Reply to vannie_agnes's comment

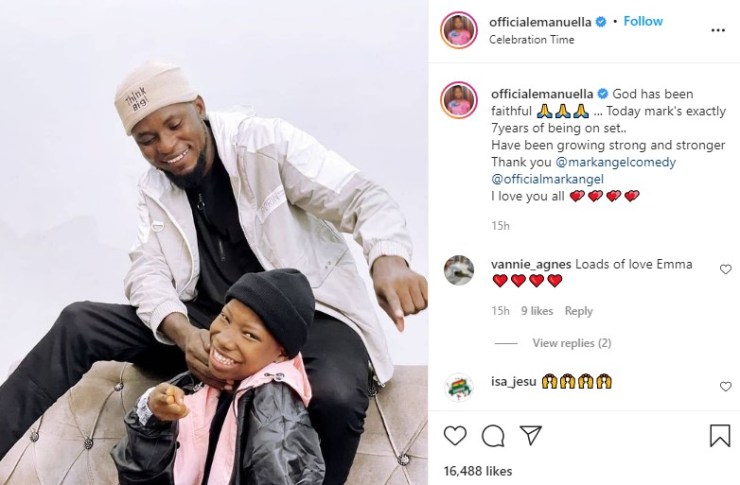pyautogui.click(x=579, y=311)
